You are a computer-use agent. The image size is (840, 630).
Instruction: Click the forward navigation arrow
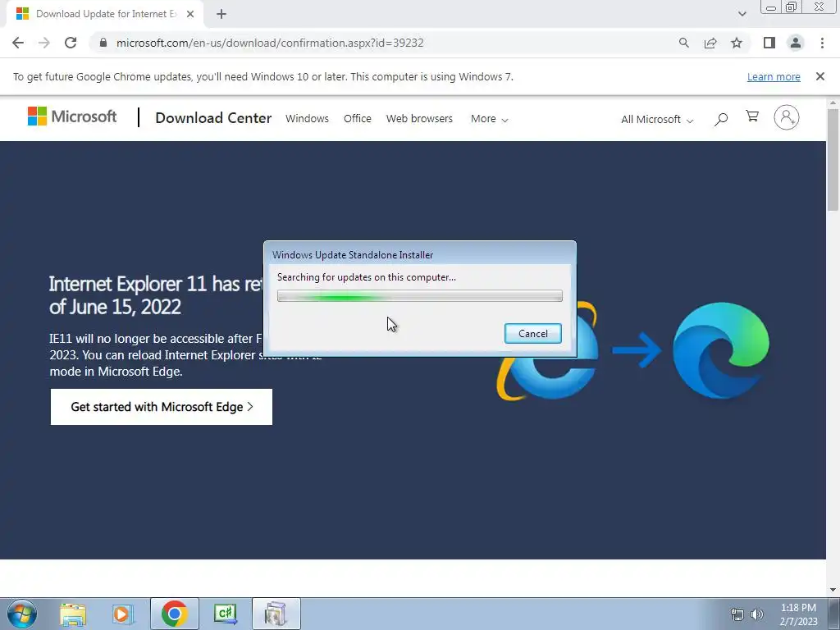click(44, 43)
